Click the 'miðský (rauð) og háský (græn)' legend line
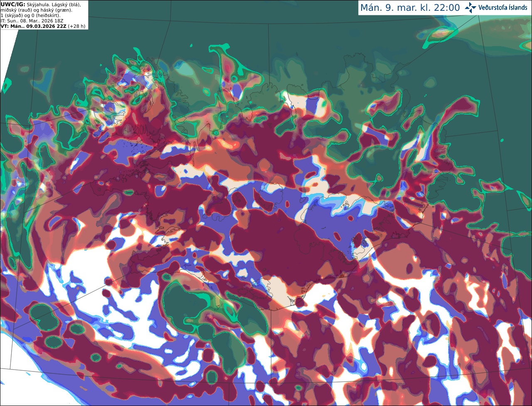532x406 pixels. 36,10
